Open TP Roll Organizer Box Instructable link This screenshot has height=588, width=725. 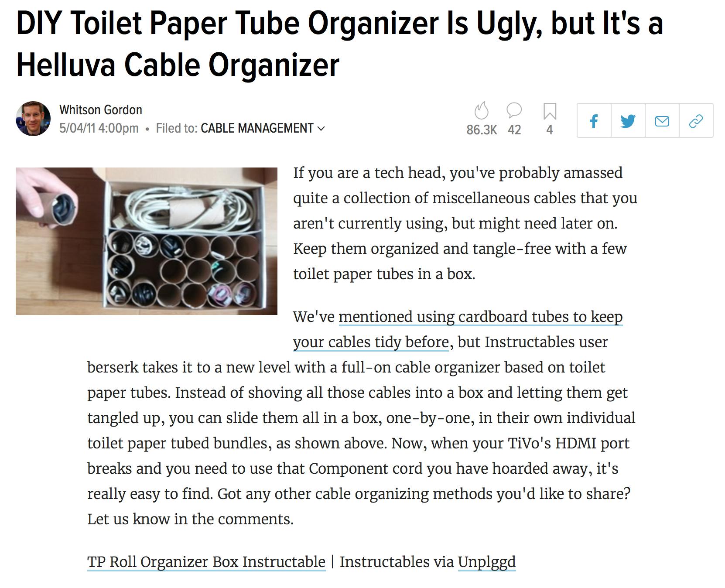pyautogui.click(x=206, y=562)
